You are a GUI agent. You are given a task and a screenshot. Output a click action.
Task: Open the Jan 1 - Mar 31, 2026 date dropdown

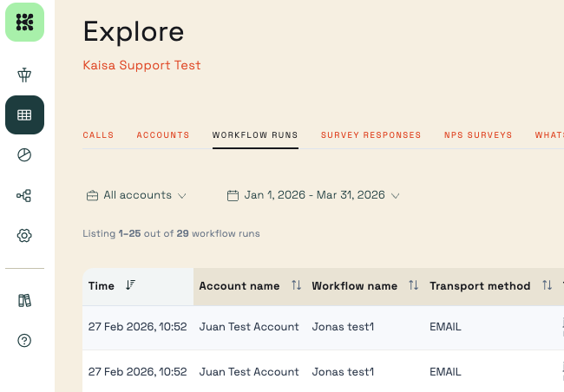tap(313, 195)
